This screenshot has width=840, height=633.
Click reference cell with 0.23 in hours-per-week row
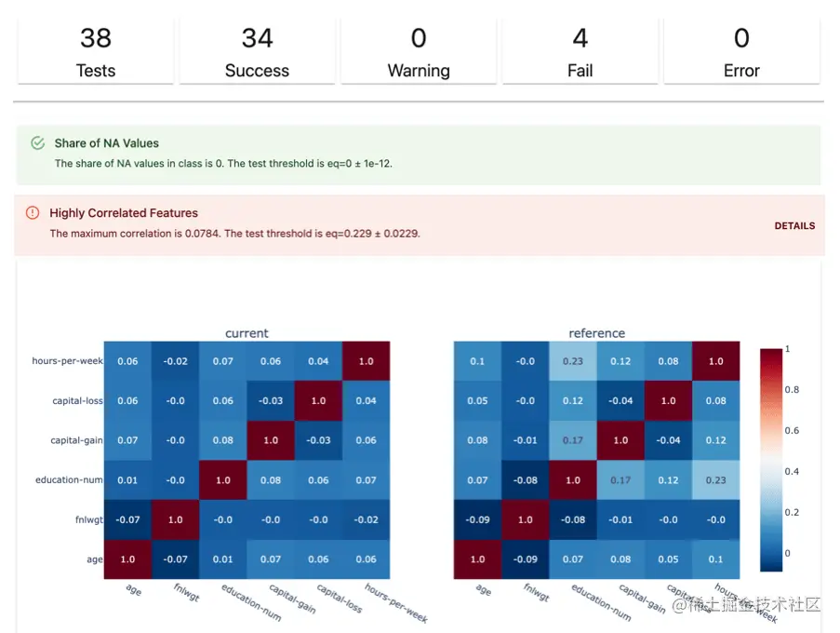pyautogui.click(x=573, y=361)
